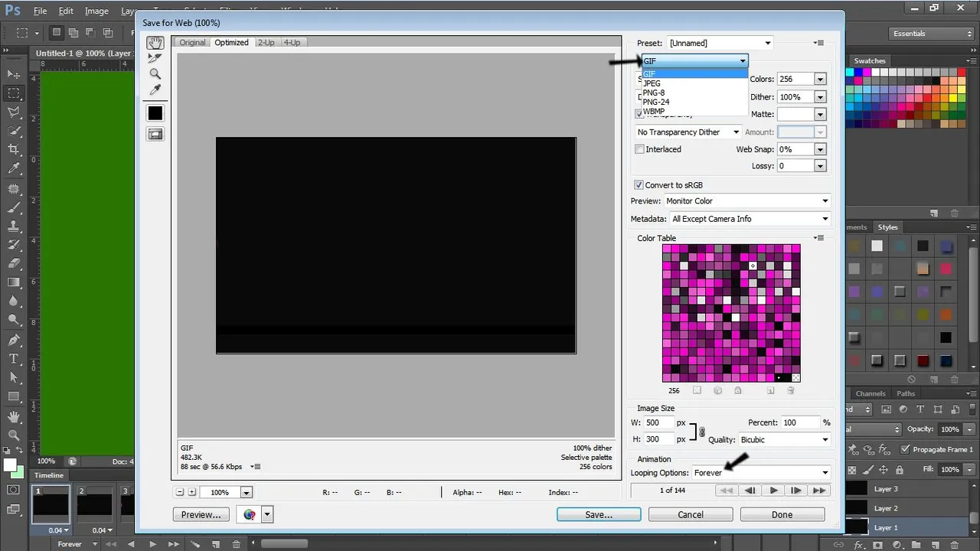The height and width of the screenshot is (551, 980).
Task: Select the Blur tool
Action: 14,302
